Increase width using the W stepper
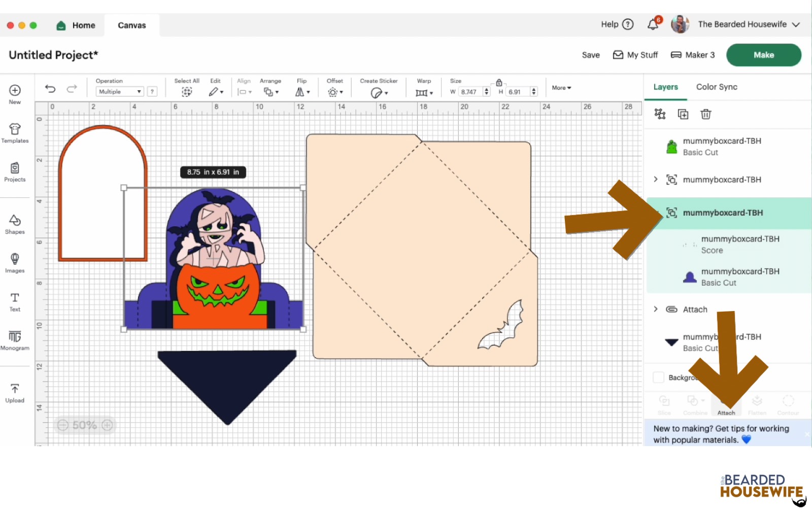This screenshot has width=812, height=516. 487,89
